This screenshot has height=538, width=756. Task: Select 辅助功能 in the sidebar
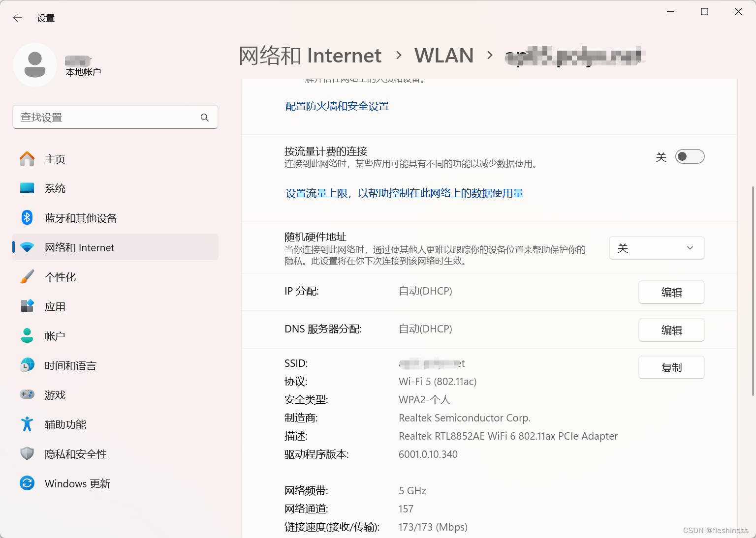[x=64, y=424]
